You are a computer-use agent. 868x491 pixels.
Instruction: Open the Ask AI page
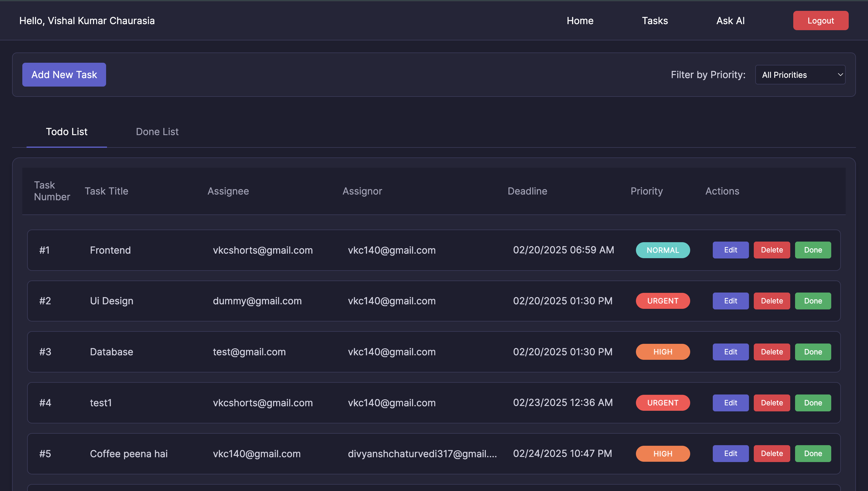pyautogui.click(x=730, y=21)
